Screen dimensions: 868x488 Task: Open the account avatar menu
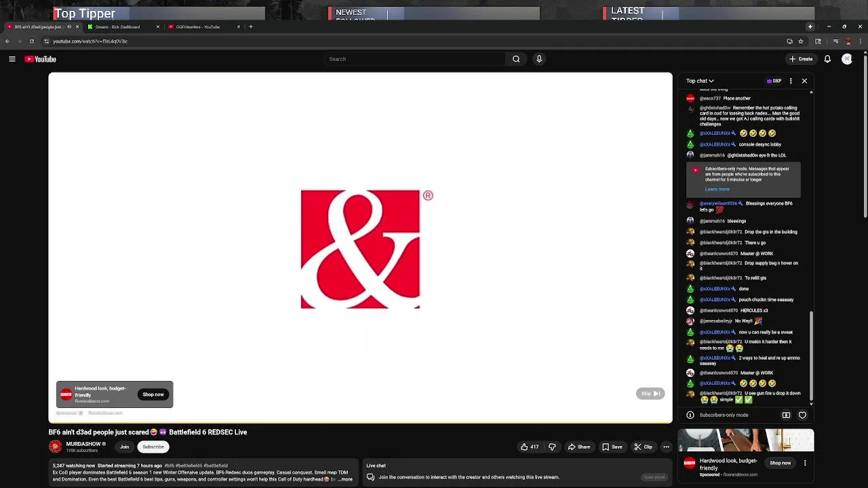(x=847, y=59)
